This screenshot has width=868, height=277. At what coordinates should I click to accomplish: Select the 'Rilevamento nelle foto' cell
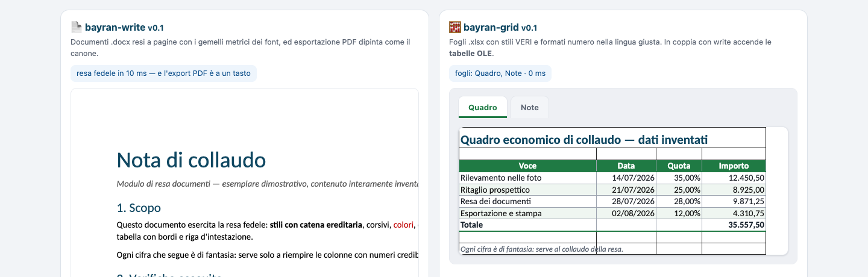click(527, 178)
